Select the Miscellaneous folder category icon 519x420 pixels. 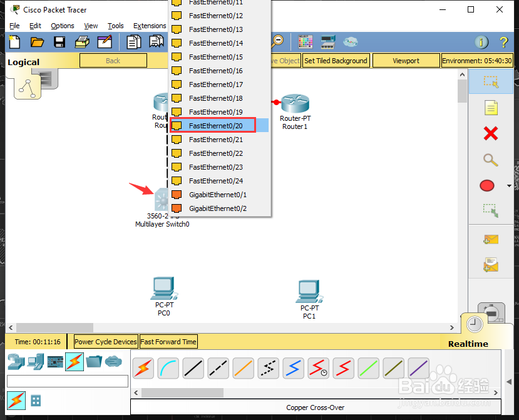click(x=94, y=361)
